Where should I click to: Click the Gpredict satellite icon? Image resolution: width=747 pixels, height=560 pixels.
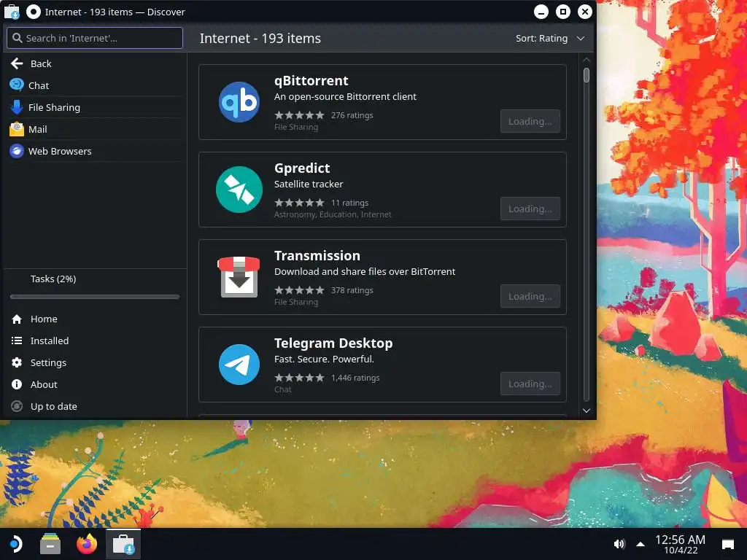click(239, 190)
